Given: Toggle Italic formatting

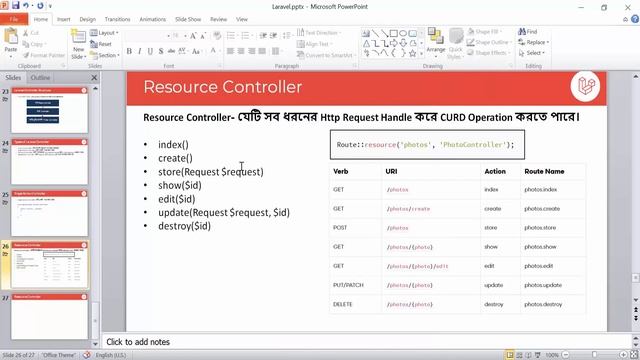Looking at the screenshot, I should pyautogui.click(x=140, y=51).
